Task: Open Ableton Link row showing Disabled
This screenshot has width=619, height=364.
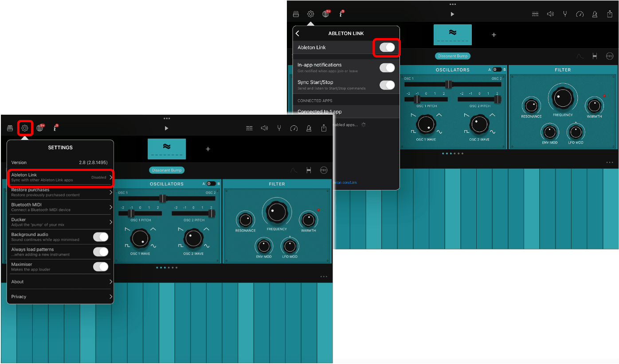Action: pos(61,178)
